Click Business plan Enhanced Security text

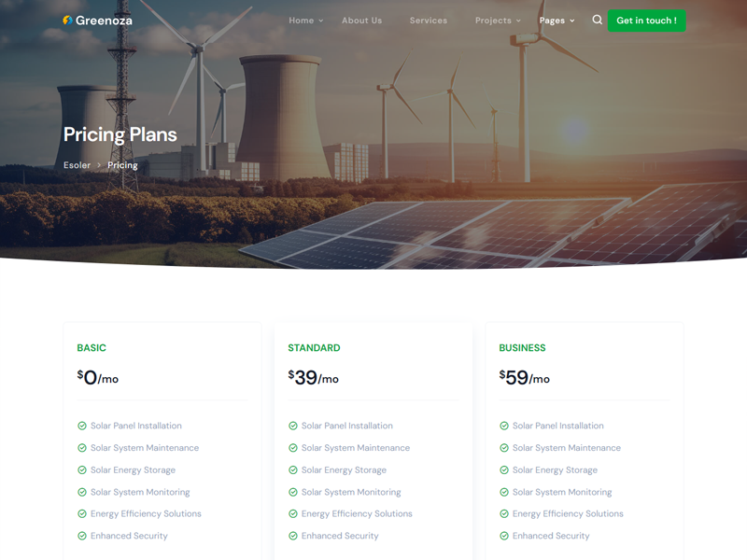(x=551, y=536)
